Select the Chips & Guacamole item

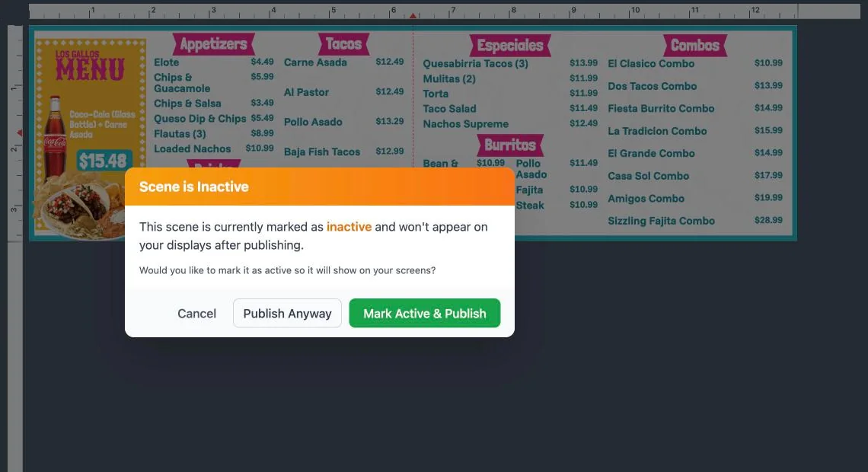182,83
